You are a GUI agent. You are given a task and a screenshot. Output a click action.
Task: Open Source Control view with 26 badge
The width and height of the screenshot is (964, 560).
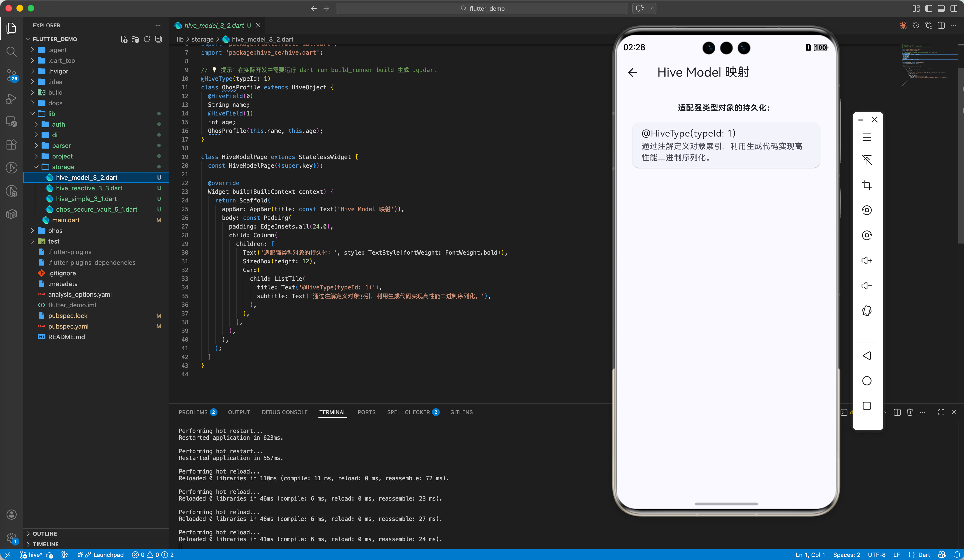click(12, 75)
